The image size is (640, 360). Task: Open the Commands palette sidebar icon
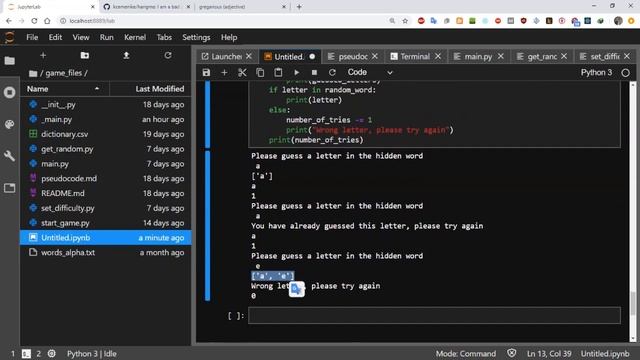click(x=9, y=124)
